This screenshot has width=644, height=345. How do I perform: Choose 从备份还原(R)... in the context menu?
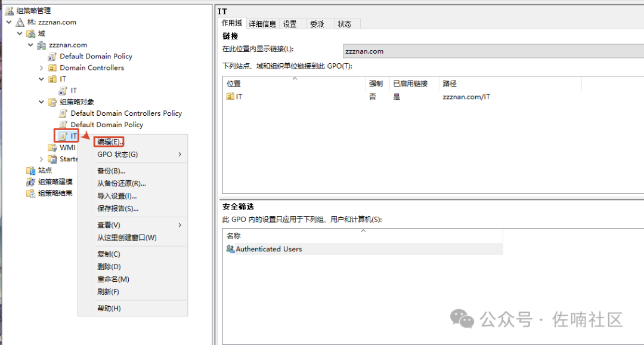tap(122, 183)
